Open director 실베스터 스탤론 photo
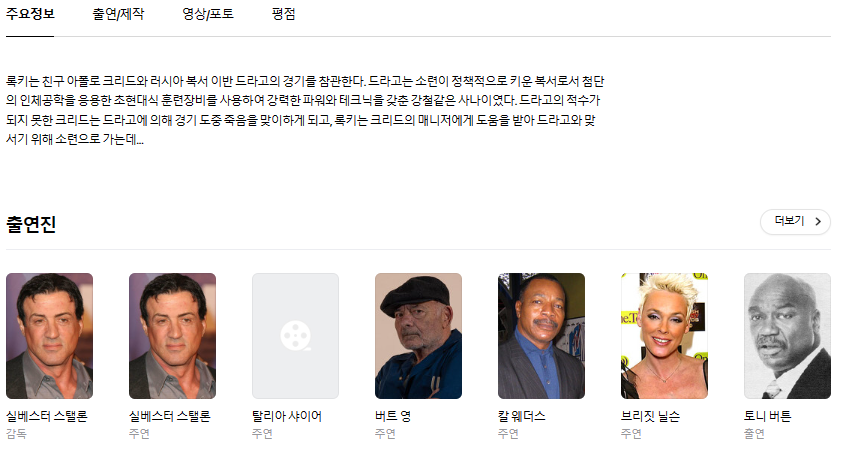The width and height of the screenshot is (868, 452). [x=49, y=336]
